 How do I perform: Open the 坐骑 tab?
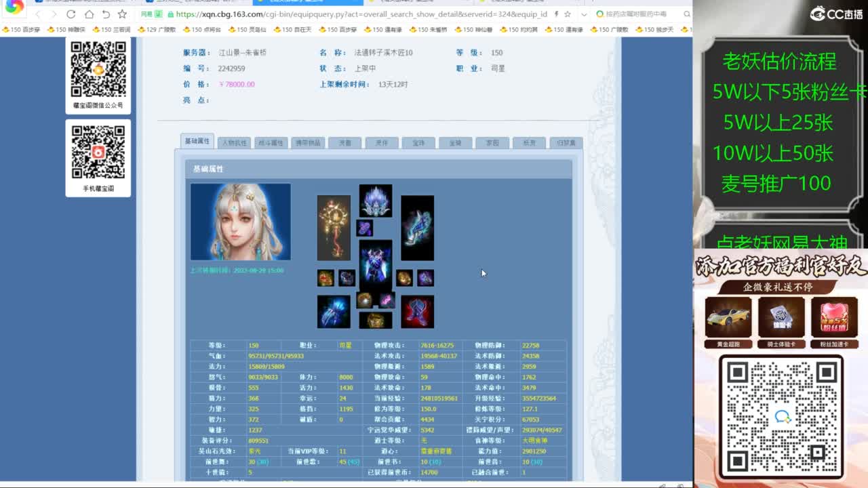click(x=455, y=143)
